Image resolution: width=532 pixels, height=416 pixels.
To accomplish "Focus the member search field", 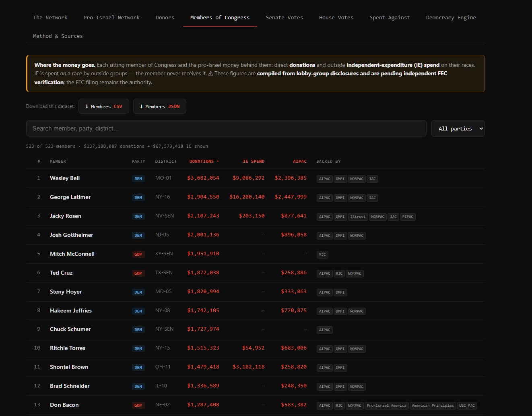I will click(226, 128).
